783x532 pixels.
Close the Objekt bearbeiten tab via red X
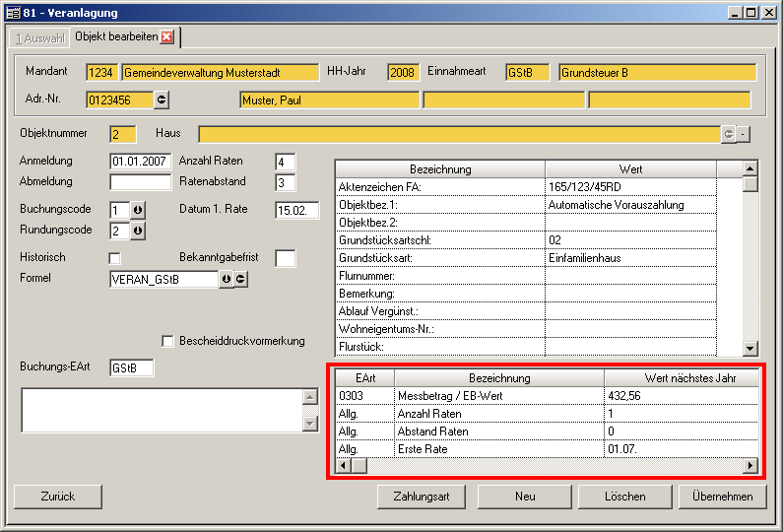click(166, 37)
